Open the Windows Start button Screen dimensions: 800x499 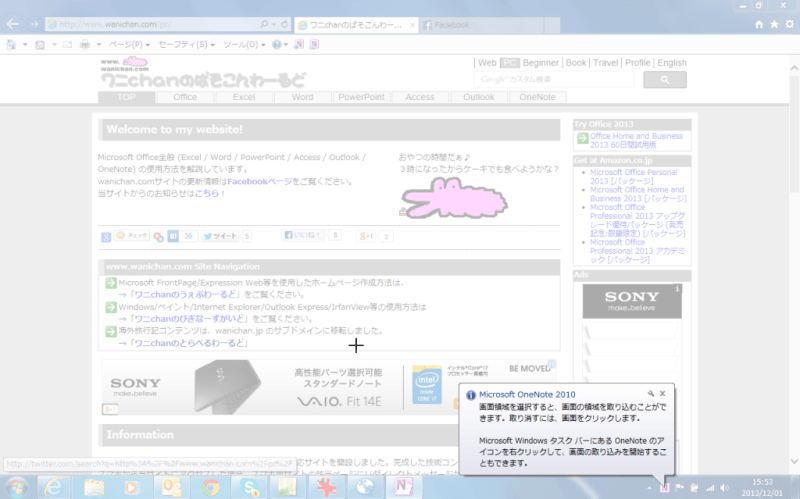[x=16, y=488]
